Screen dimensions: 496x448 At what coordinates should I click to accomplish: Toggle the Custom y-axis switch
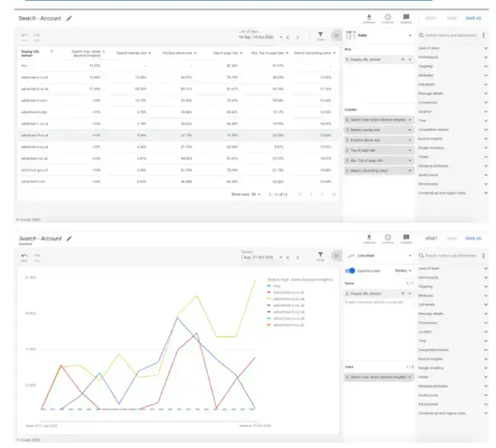point(351,270)
